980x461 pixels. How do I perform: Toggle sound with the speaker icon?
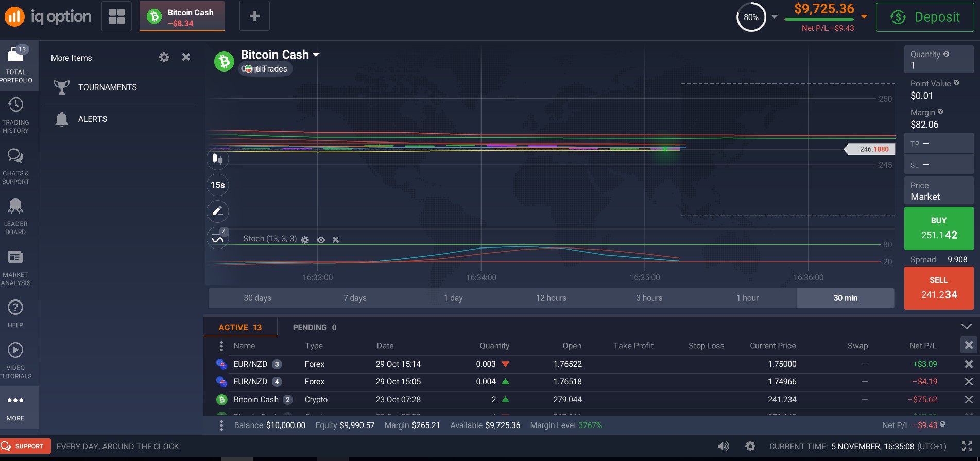(724, 446)
